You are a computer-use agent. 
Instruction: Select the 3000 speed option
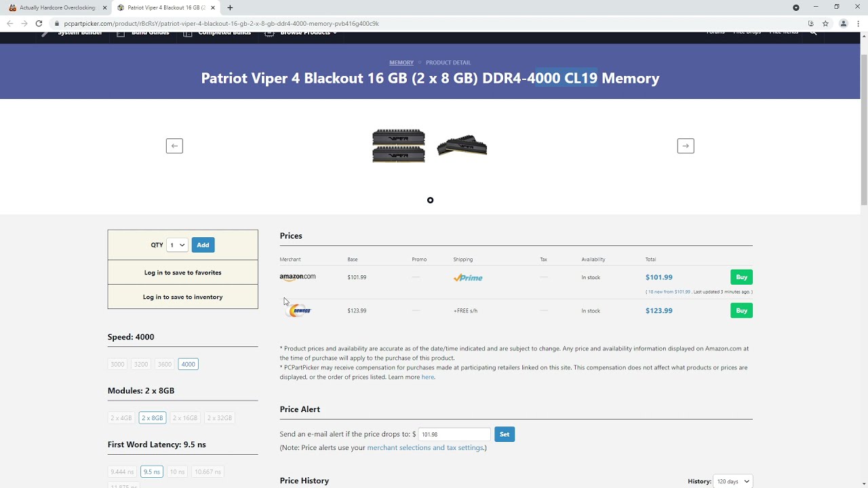(x=117, y=364)
